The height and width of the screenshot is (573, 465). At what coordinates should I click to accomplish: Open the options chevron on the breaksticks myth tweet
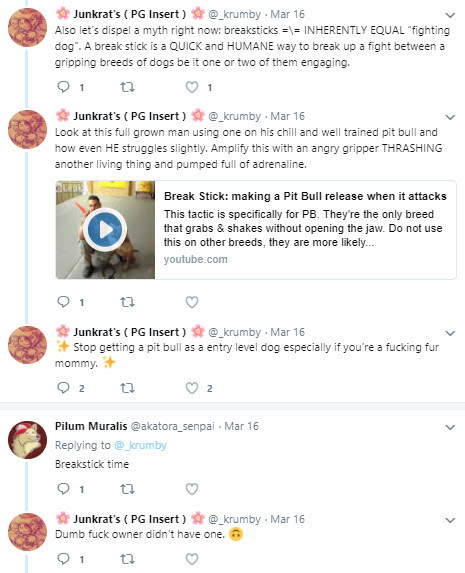pyautogui.click(x=450, y=15)
